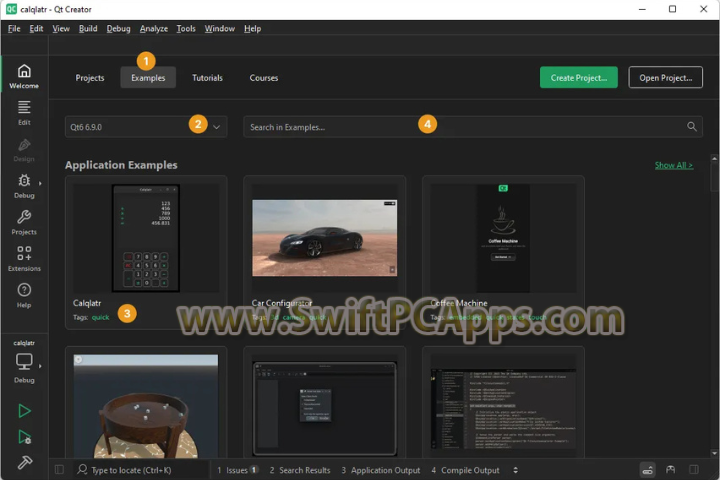Toggle left sidebar visibility in status bar
This screenshot has height=480, width=720.
[59, 469]
